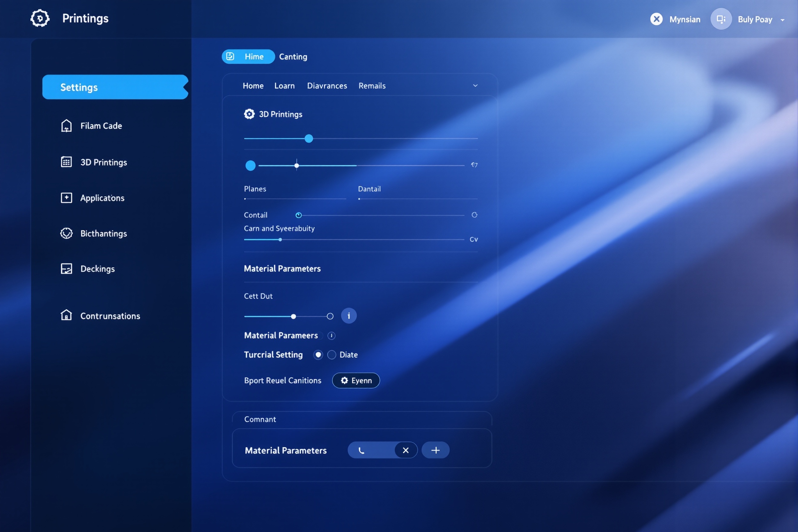Open the Buly Poay avatar icon
Viewport: 798px width, 532px height.
(721, 19)
